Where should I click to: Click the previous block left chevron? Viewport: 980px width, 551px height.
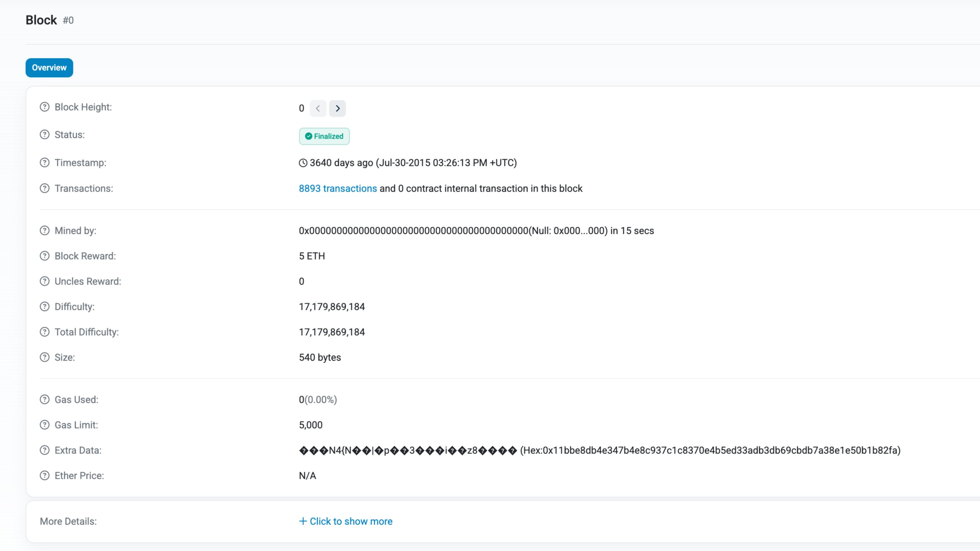coord(318,109)
